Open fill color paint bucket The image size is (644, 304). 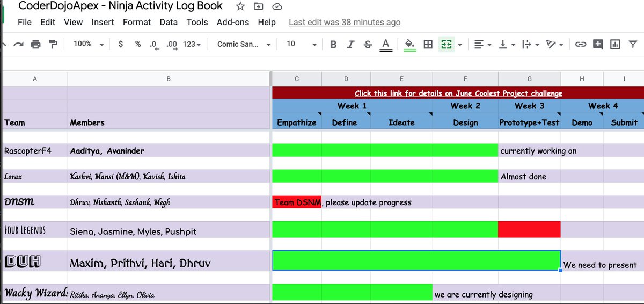(409, 45)
